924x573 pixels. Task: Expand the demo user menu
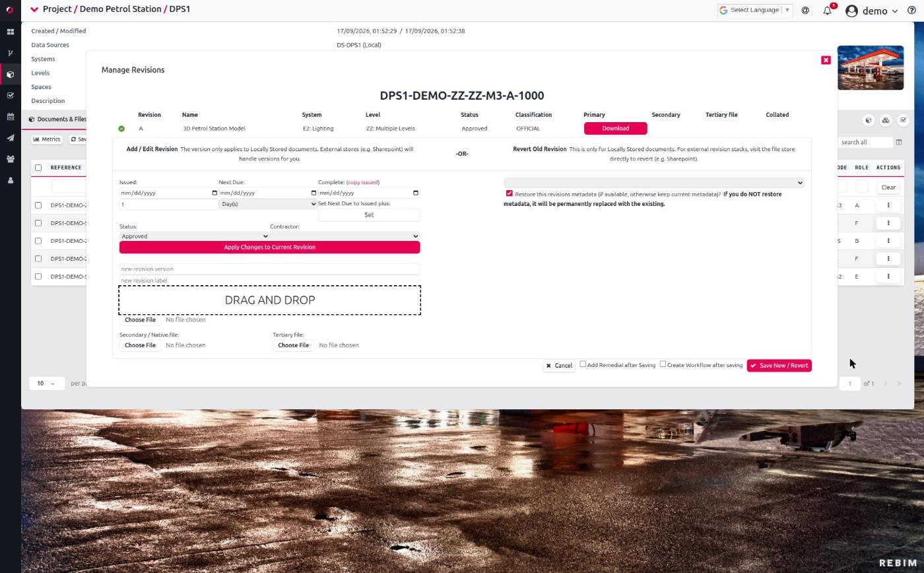coord(872,11)
